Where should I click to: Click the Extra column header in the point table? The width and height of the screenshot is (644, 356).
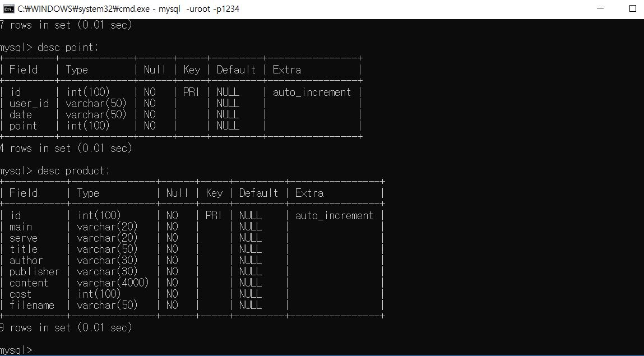pos(287,70)
